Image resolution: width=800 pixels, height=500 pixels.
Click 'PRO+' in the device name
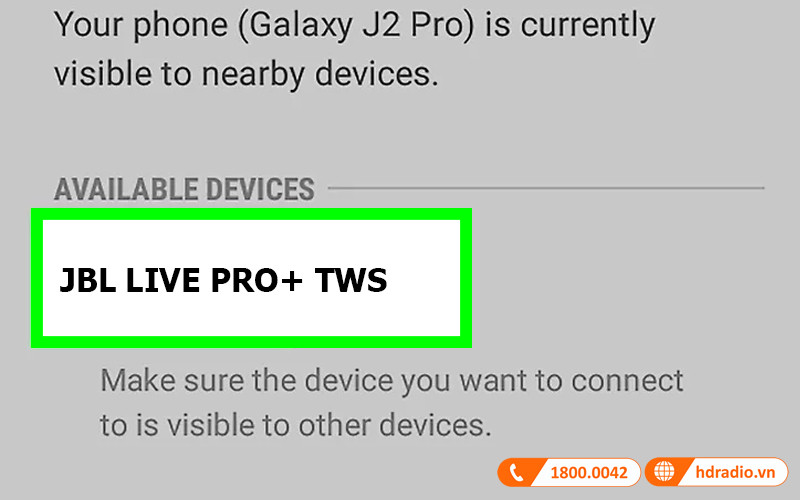257,281
